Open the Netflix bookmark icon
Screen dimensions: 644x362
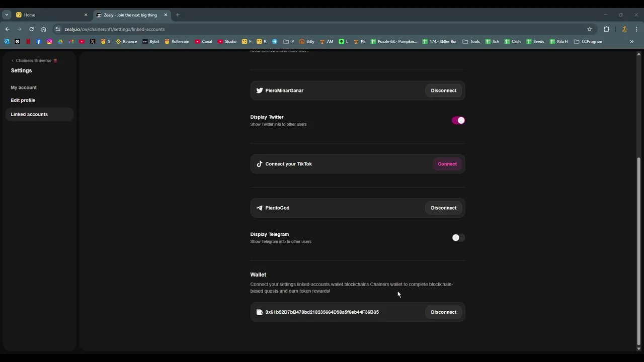[x=28, y=42]
